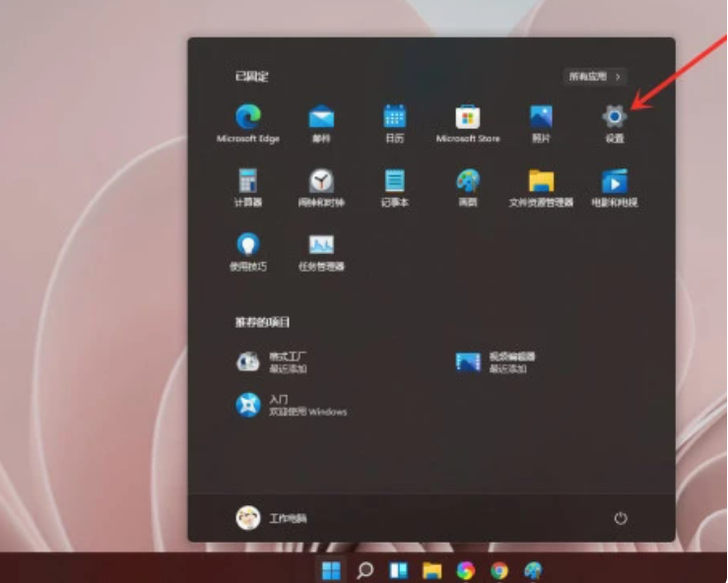The height and width of the screenshot is (583, 728).
Task: Launch the Paint (画图) app
Action: (468, 187)
